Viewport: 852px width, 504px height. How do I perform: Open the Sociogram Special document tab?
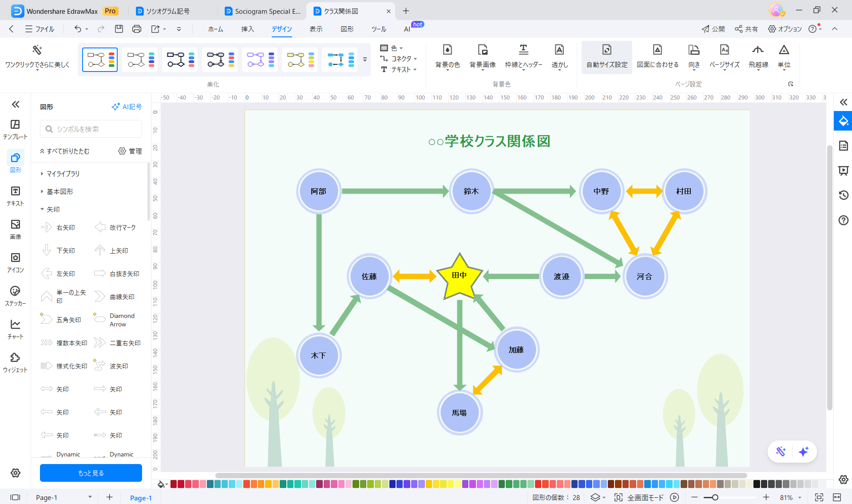pyautogui.click(x=263, y=11)
